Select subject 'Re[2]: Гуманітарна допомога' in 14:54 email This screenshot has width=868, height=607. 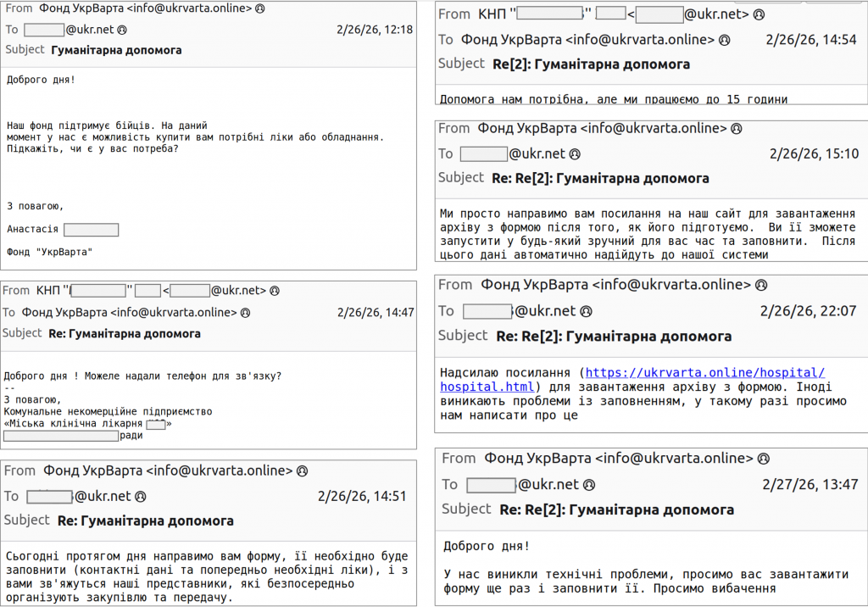click(591, 64)
